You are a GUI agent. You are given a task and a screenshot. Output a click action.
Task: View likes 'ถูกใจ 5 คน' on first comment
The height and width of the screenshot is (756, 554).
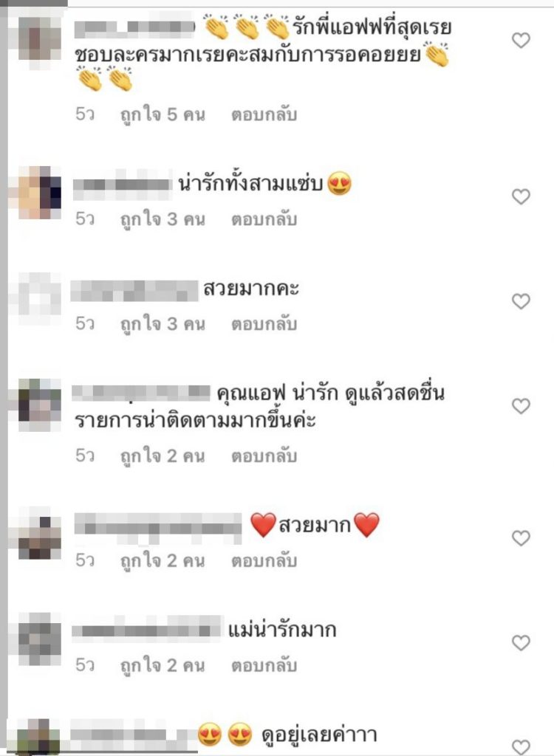pos(163,114)
